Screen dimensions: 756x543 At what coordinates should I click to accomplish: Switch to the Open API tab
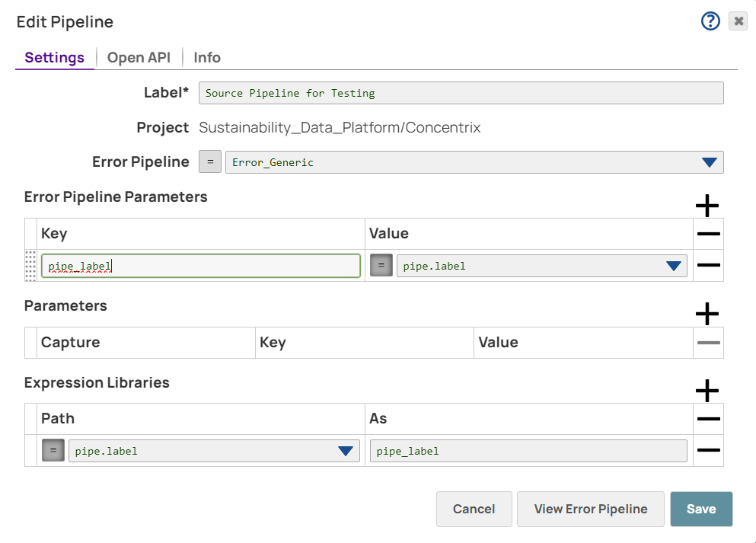tap(139, 57)
